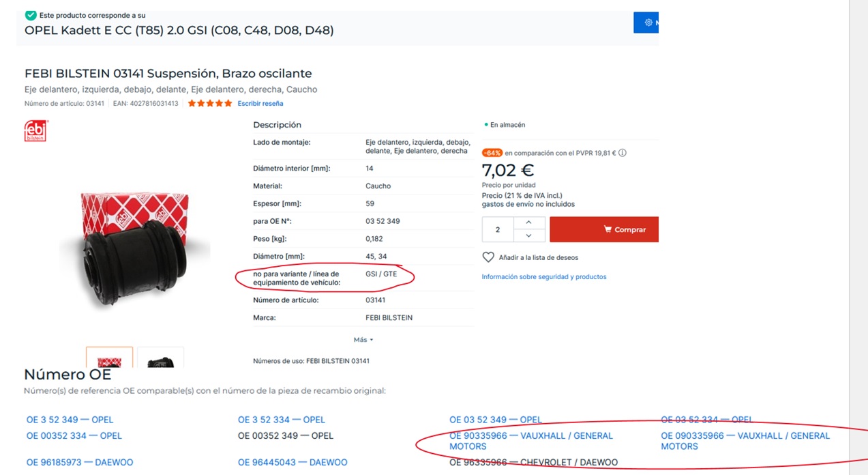Viewport: 868px width, 475px height.
Task: Click the febi bilstein brand logo
Action: [35, 130]
